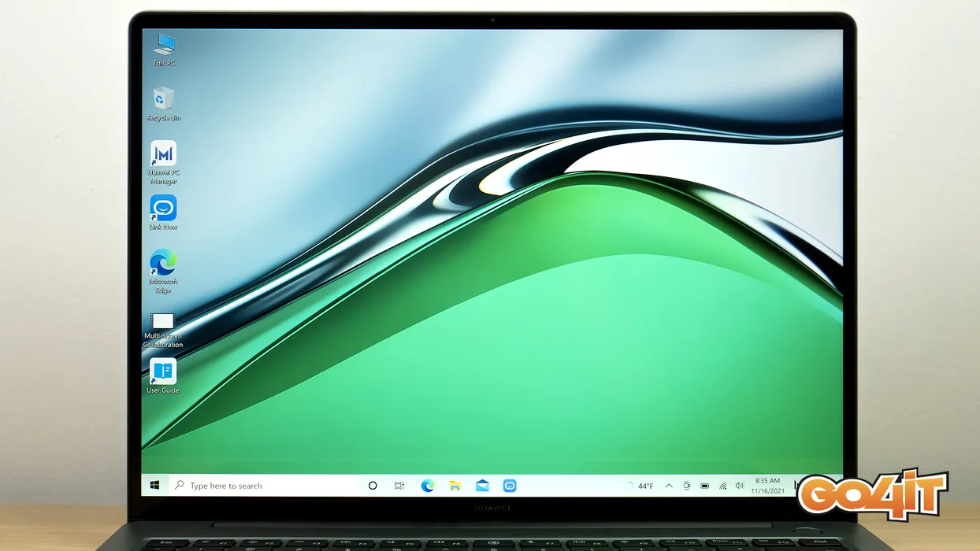Open Task View on the taskbar
The width and height of the screenshot is (980, 551).
[x=399, y=486]
